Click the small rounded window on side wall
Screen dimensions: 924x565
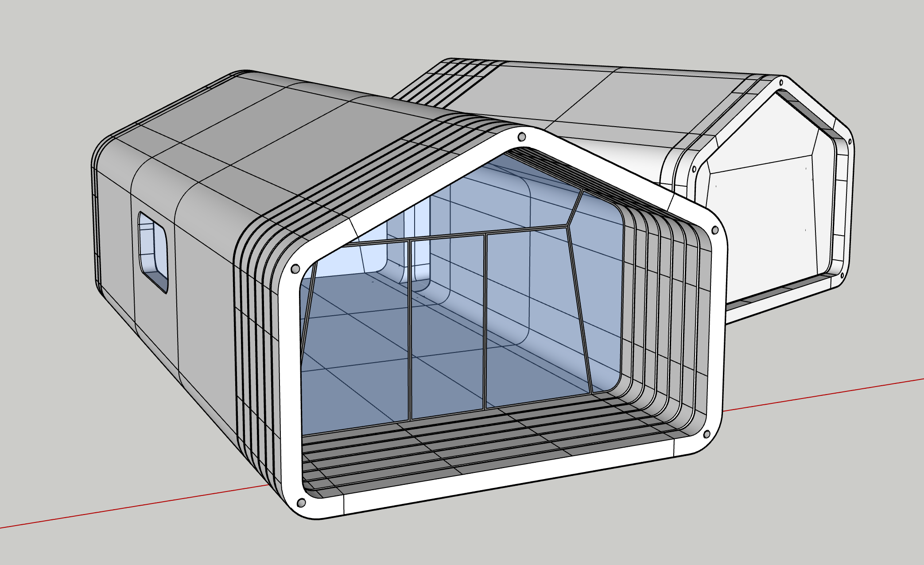[153, 251]
